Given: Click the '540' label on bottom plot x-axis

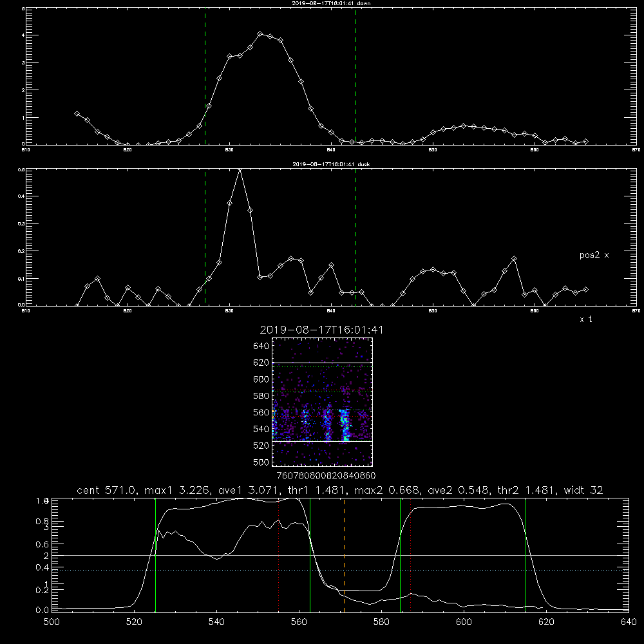Looking at the screenshot, I should point(216,622).
